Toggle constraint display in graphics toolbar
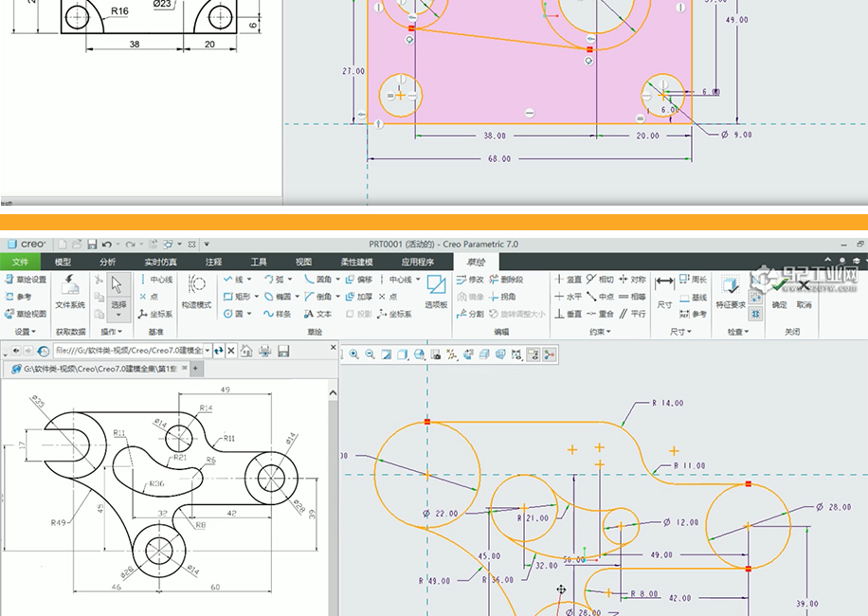Viewport: 868px width, 616px height. (533, 354)
